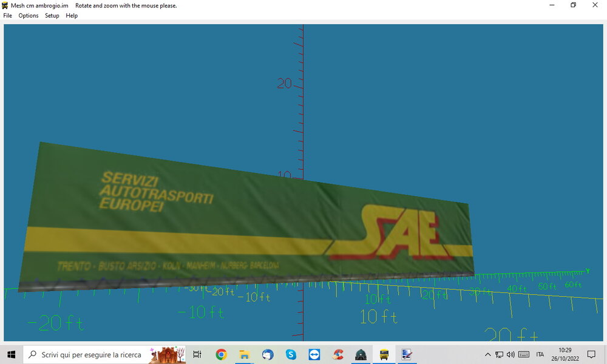
Task: Launch Google Chrome from the taskbar
Action: click(221, 354)
